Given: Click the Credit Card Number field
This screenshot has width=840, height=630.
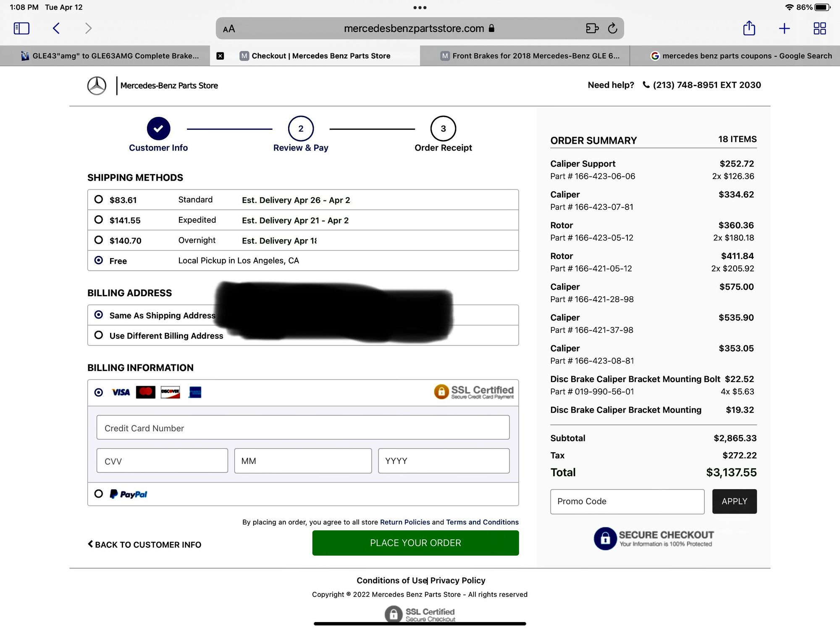Looking at the screenshot, I should pos(302,428).
